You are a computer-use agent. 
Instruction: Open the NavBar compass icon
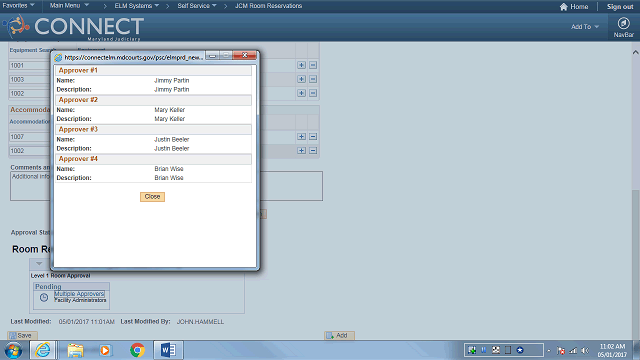(x=623, y=23)
